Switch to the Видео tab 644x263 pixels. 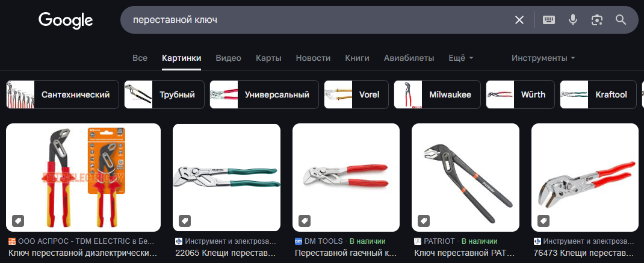[228, 58]
